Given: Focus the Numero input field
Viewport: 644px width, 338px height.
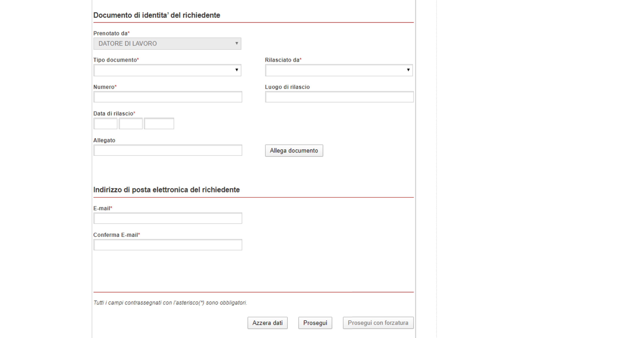Looking at the screenshot, I should point(167,97).
